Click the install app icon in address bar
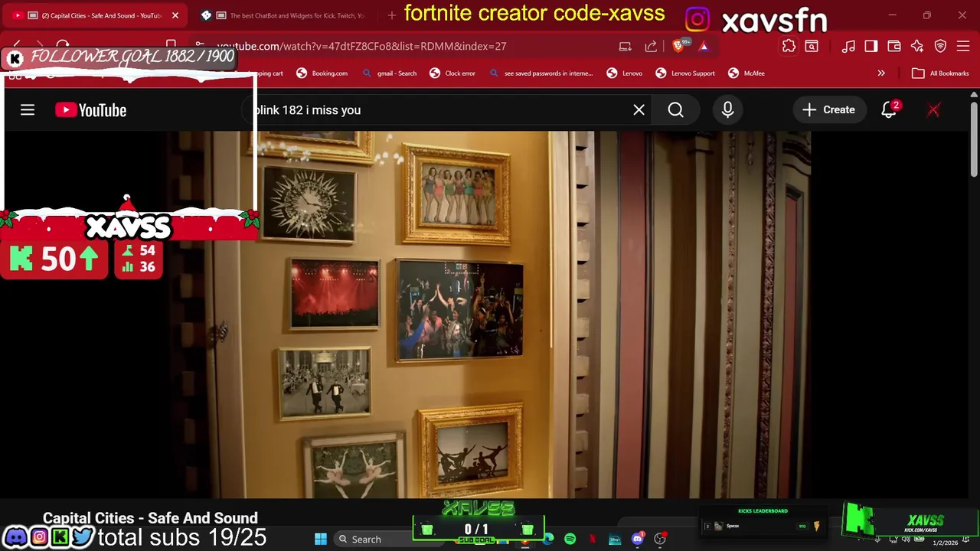Image resolution: width=980 pixels, height=551 pixels. [x=625, y=46]
